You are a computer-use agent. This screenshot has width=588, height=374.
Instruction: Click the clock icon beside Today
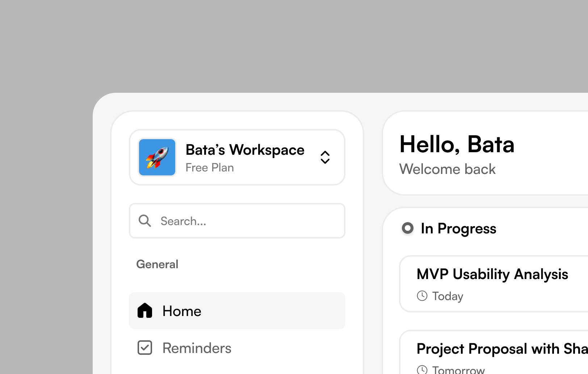tap(422, 296)
